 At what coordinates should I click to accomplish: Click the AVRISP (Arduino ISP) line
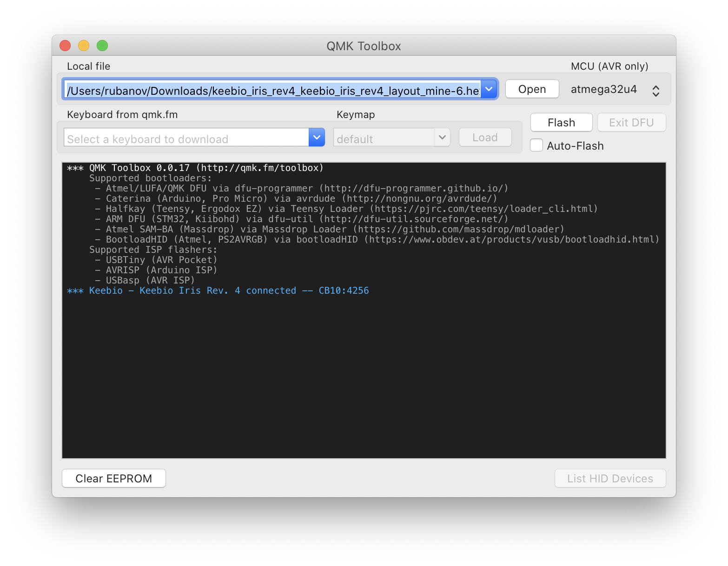click(156, 270)
